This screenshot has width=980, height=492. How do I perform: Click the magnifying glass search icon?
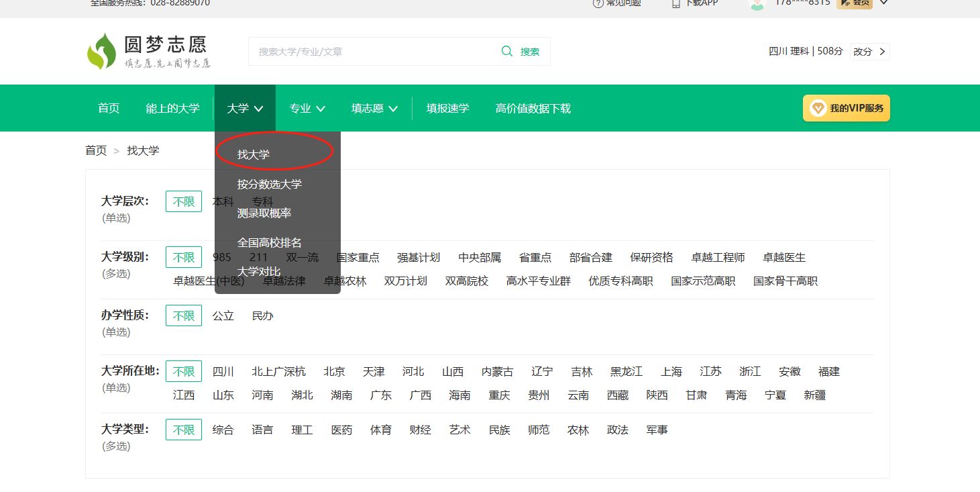[507, 52]
